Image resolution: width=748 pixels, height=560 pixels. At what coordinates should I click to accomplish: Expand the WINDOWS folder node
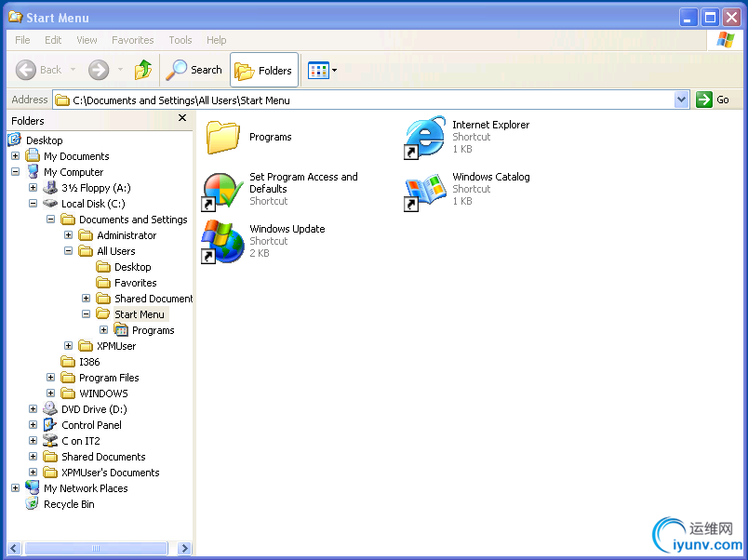pyautogui.click(x=50, y=393)
